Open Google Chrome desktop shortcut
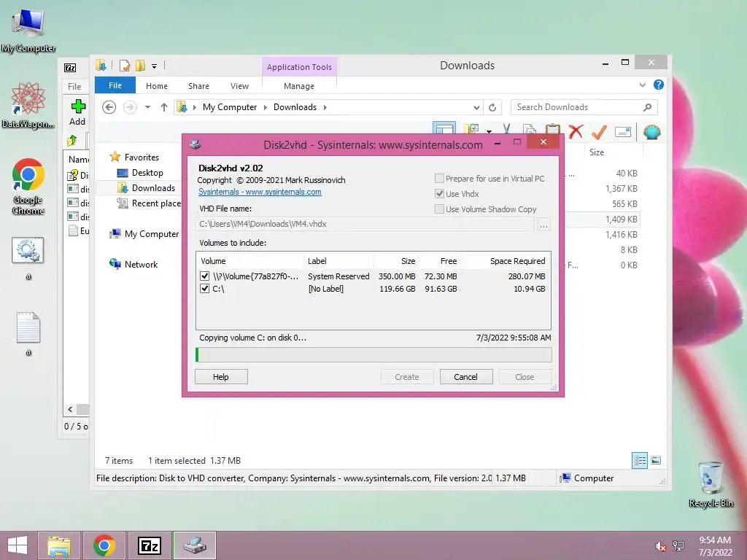The image size is (747, 560). [28, 187]
